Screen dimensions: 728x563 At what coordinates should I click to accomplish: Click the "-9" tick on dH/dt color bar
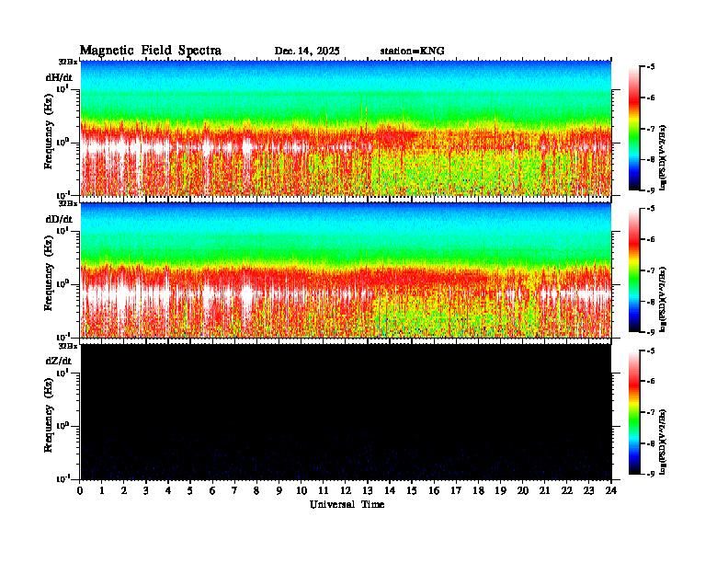[x=651, y=190]
